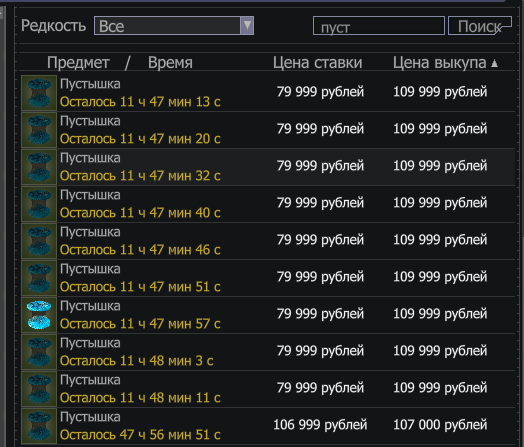Click the Пустышка icon with 47 мин 40 с left
524x447 pixels.
pos(39,204)
